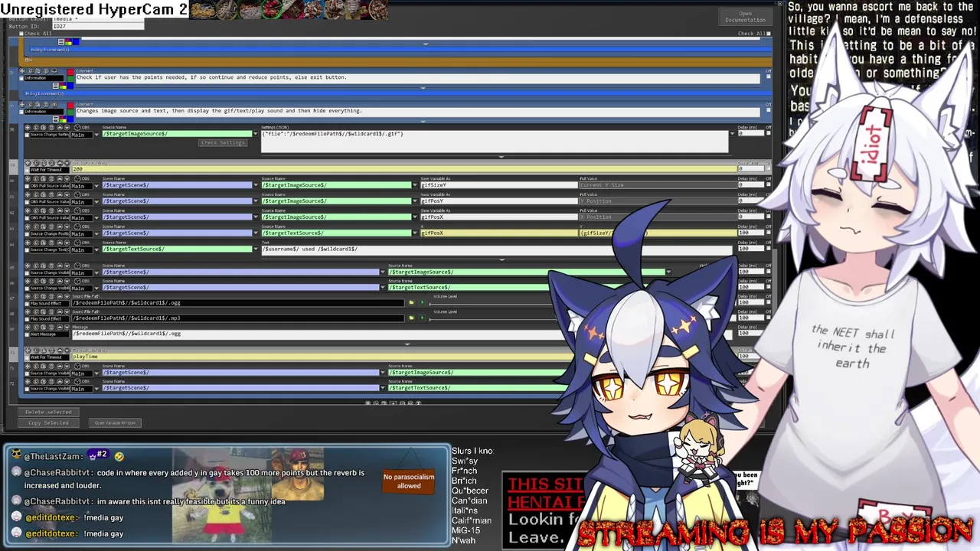The width and height of the screenshot is (980, 551).
Task: Open Source Name dropdown for Source Change Settings
Action: 256,134
